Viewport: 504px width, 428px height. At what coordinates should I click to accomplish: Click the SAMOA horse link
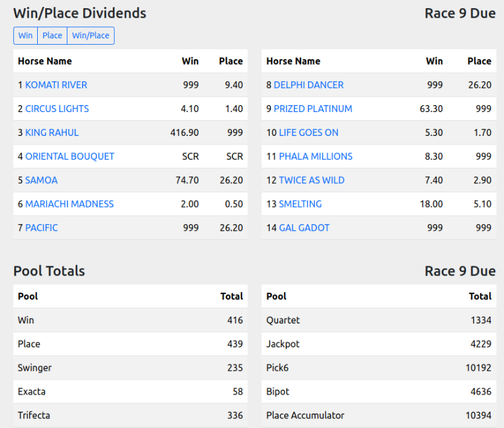(x=41, y=181)
